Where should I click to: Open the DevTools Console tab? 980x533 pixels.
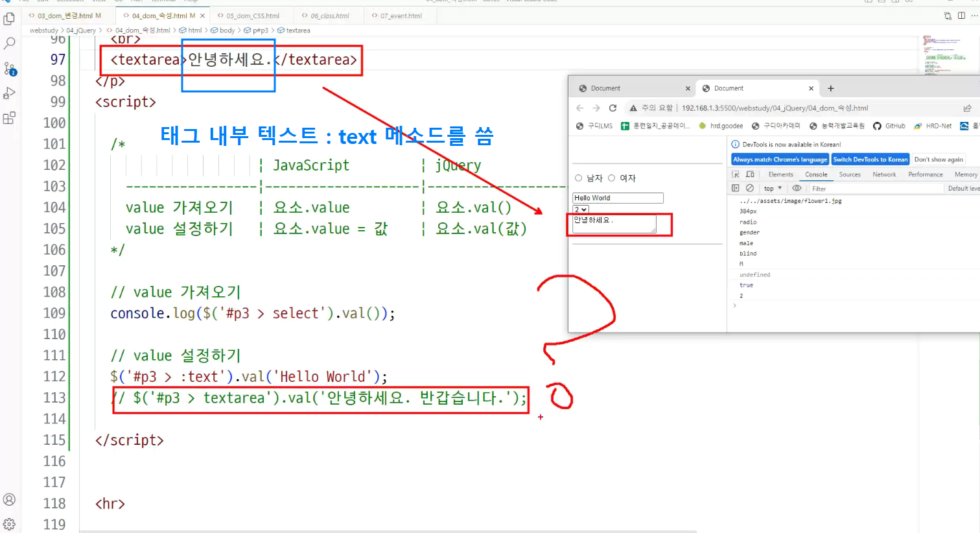[x=816, y=174]
